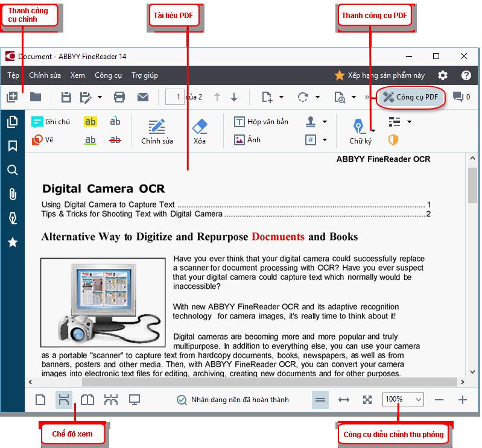This screenshot has width=482, height=448.
Task: Show more toolbar items via double chevron
Action: tap(367, 97)
